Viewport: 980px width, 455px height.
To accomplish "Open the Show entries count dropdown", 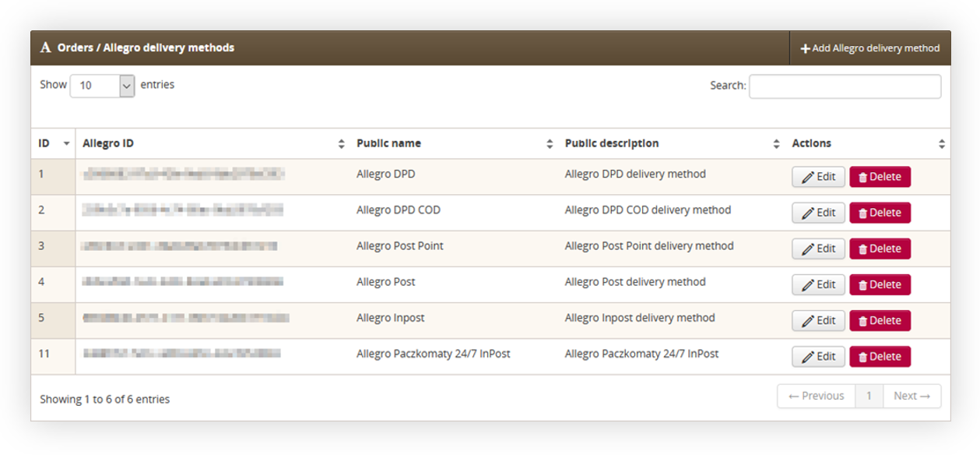I will point(102,86).
